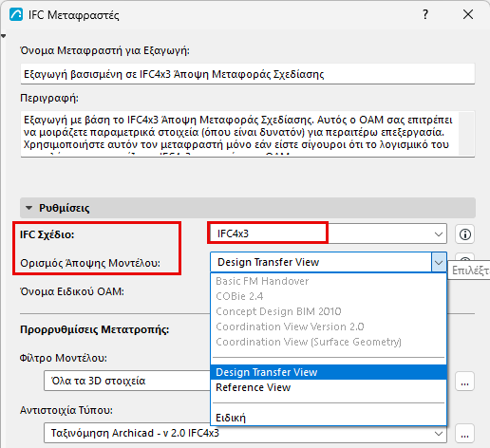Click the IFC Σχέδιο label
Screen dimensions: 490x448
click(47, 234)
